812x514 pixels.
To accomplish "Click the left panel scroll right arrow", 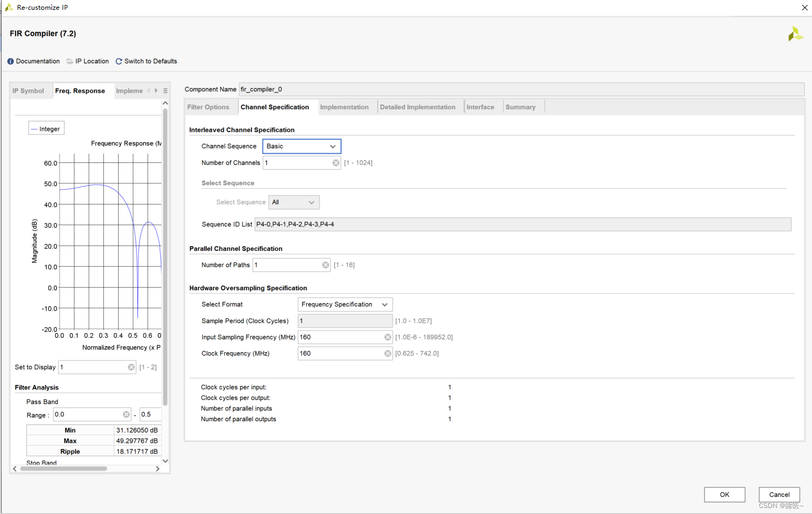I will coord(157,469).
